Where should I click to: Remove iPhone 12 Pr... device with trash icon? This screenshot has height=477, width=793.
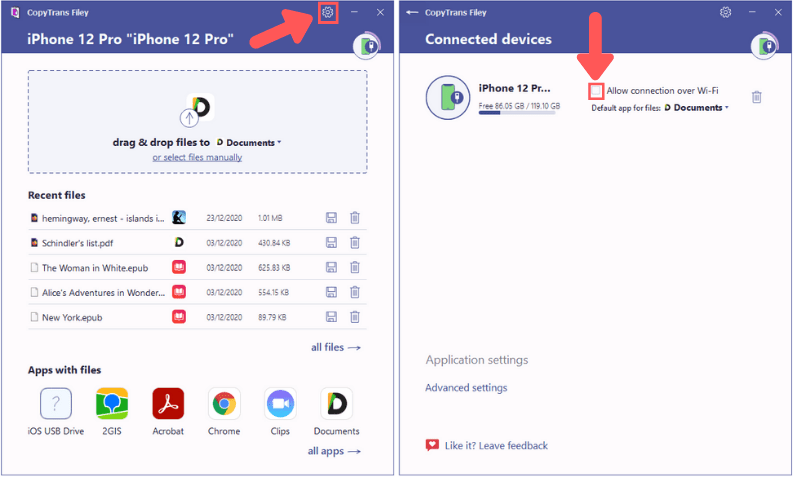pos(756,97)
